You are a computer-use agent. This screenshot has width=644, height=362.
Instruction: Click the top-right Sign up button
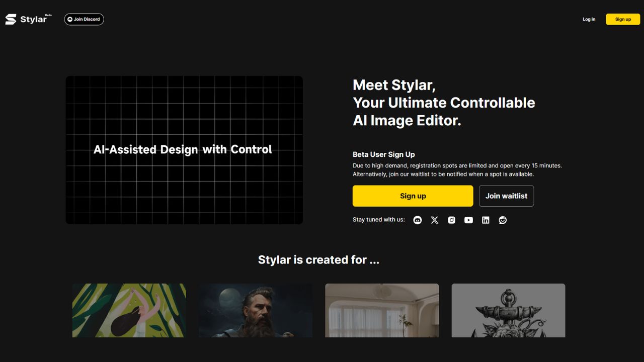tap(623, 19)
